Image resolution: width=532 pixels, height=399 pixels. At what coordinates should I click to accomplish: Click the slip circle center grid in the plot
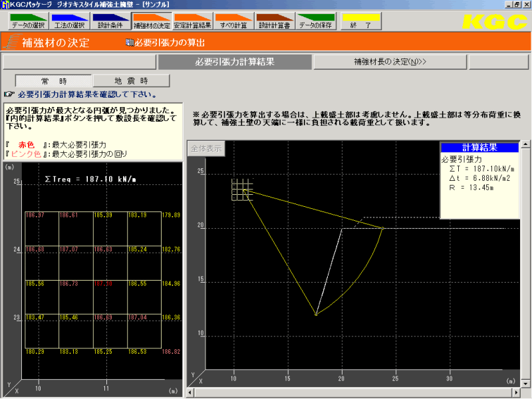pyautogui.click(x=242, y=190)
